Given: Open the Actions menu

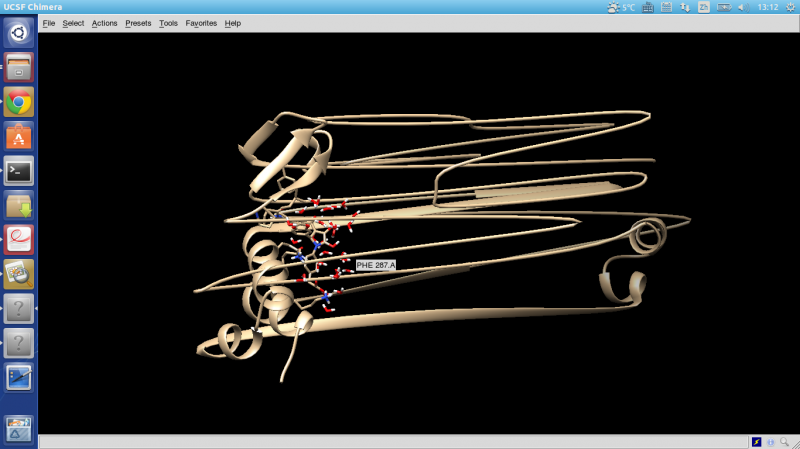Looking at the screenshot, I should 104,23.
